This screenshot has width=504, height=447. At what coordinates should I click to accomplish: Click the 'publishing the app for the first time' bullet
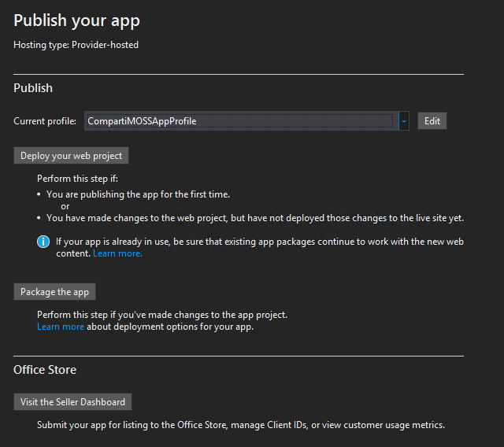tap(138, 194)
